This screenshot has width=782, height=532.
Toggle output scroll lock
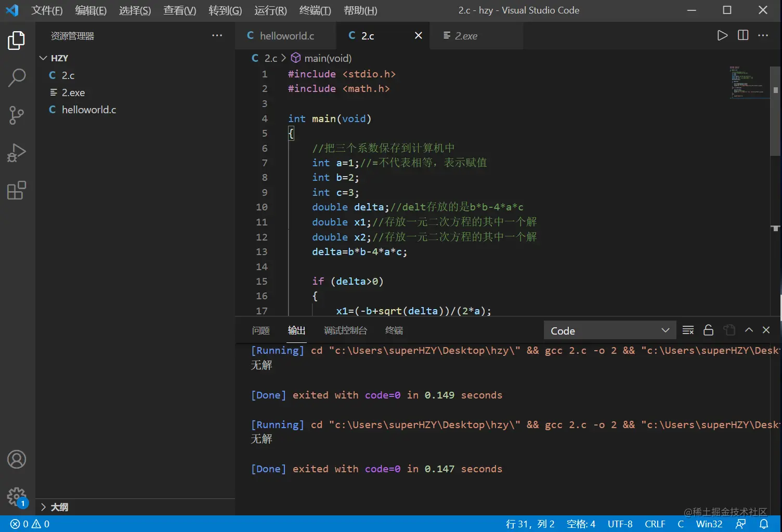[x=708, y=330]
